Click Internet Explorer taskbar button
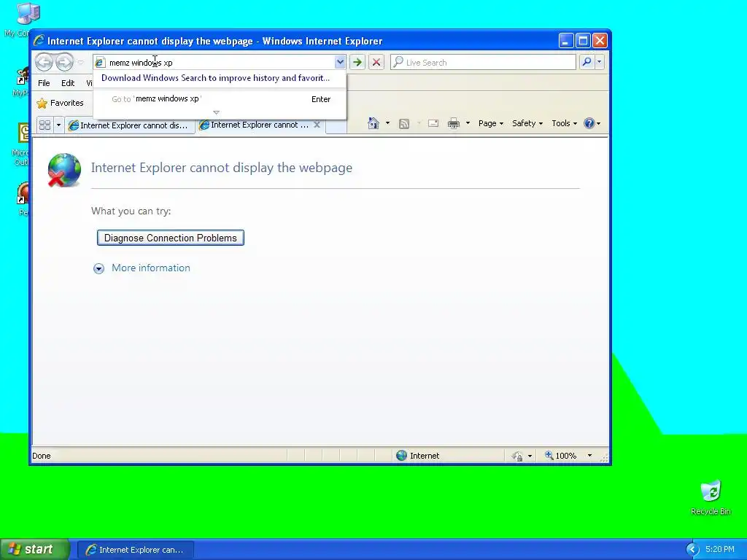The height and width of the screenshot is (560, 747). [136, 550]
